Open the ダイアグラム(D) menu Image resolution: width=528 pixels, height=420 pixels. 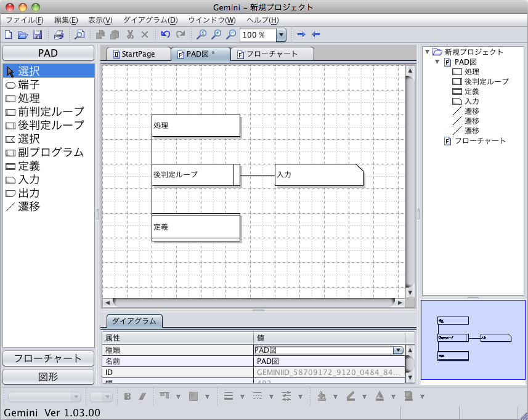pos(150,20)
